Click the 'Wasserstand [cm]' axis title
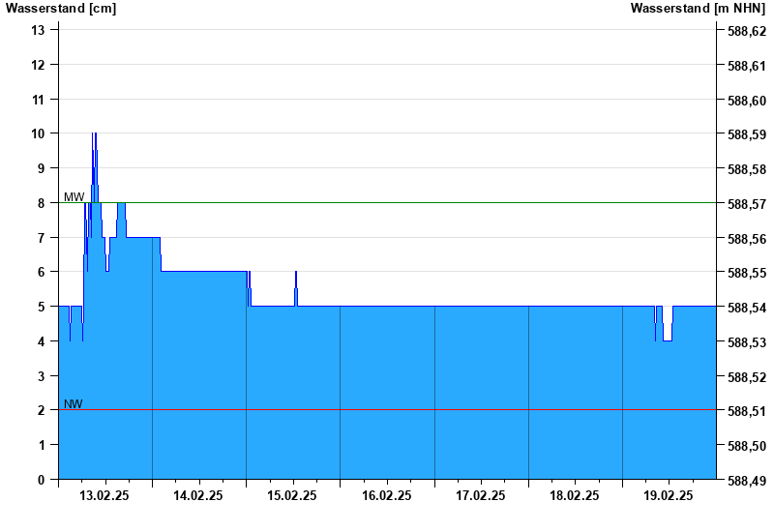This screenshot has width=774, height=532. [61, 9]
